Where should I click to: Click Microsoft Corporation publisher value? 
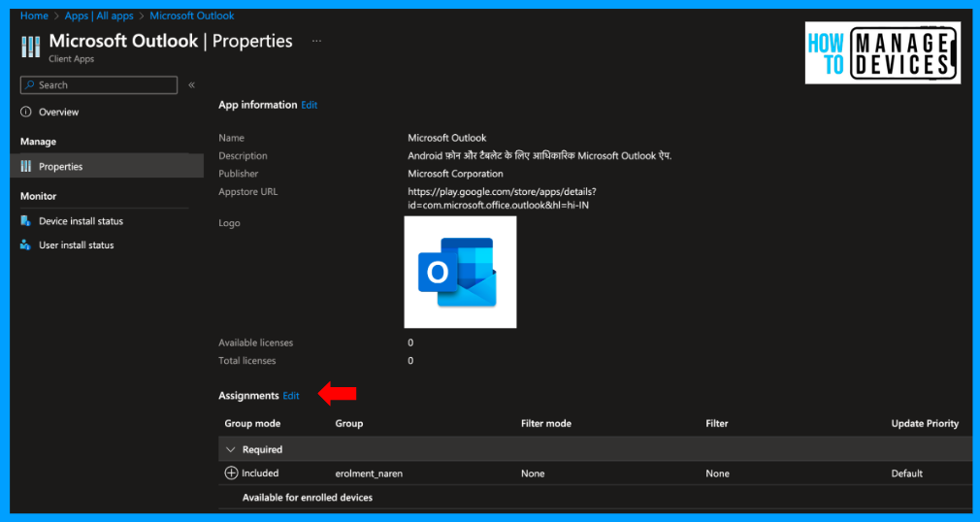456,174
